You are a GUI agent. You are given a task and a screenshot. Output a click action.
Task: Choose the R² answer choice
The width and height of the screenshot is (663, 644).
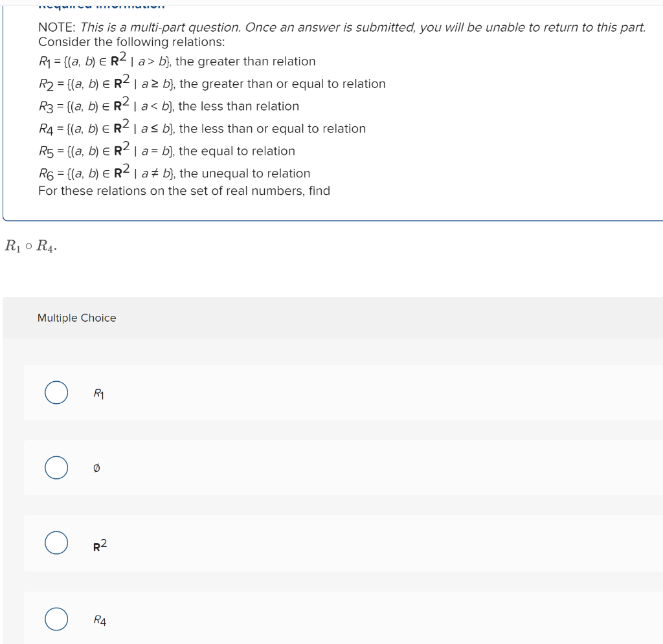click(56, 543)
